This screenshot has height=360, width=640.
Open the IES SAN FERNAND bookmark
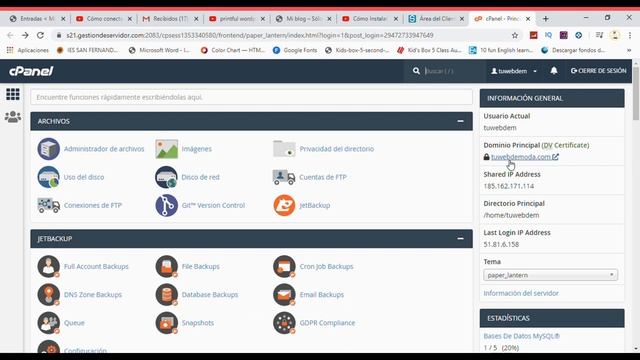87,50
